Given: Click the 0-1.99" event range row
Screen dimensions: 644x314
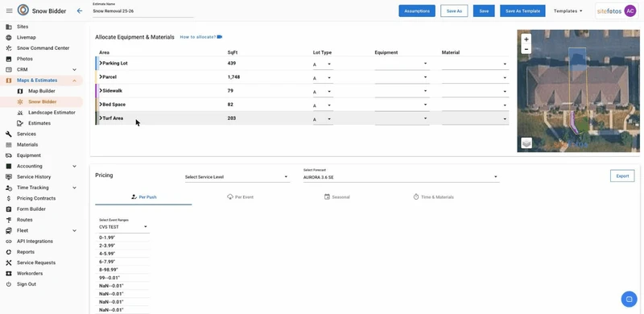Looking at the screenshot, I should (x=124, y=238).
